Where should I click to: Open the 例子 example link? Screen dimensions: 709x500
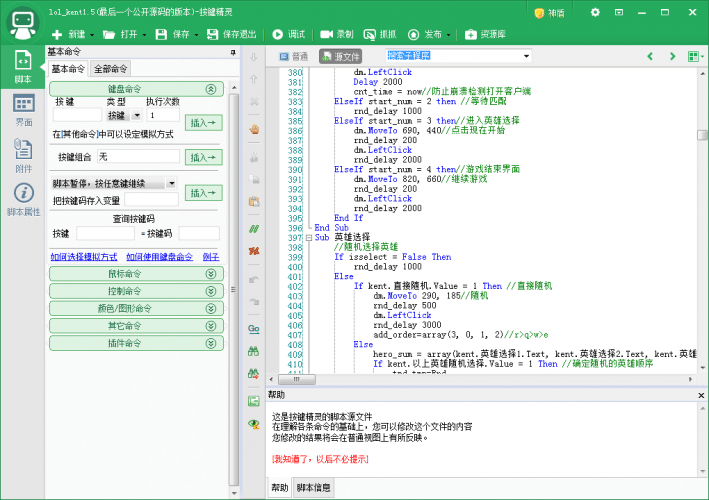pos(211,257)
